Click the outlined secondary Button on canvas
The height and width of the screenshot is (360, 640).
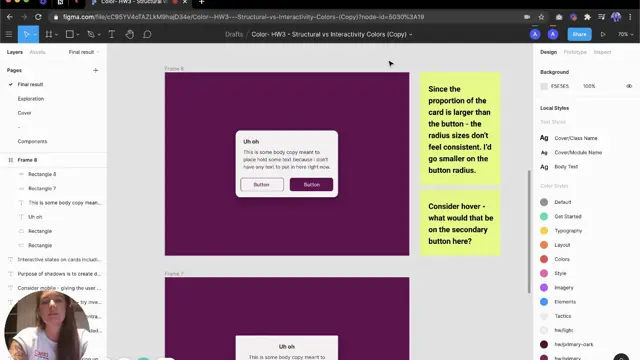[262, 184]
